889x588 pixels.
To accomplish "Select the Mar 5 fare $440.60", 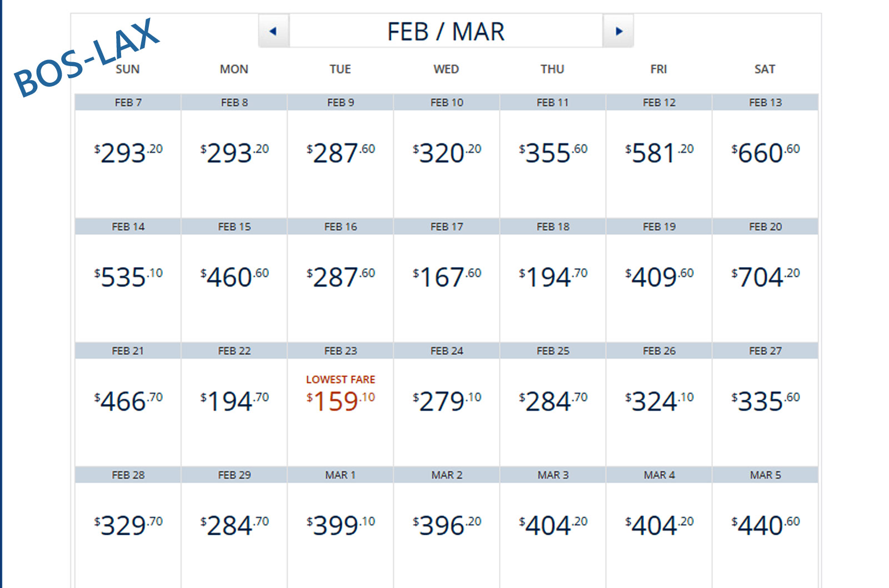I will 765,525.
